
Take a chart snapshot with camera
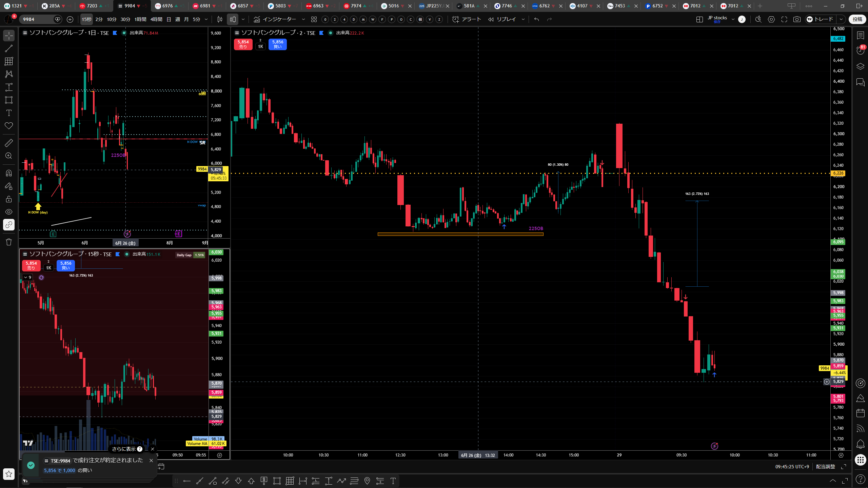click(x=797, y=19)
